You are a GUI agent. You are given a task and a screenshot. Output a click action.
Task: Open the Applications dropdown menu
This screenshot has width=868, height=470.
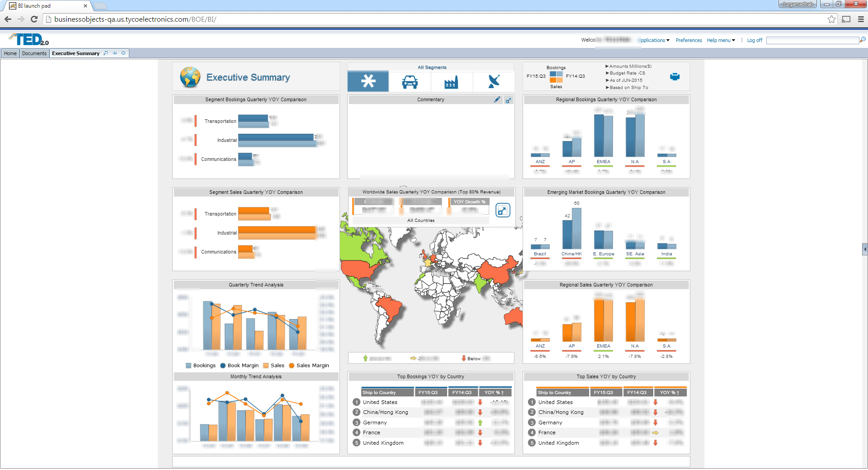[654, 40]
